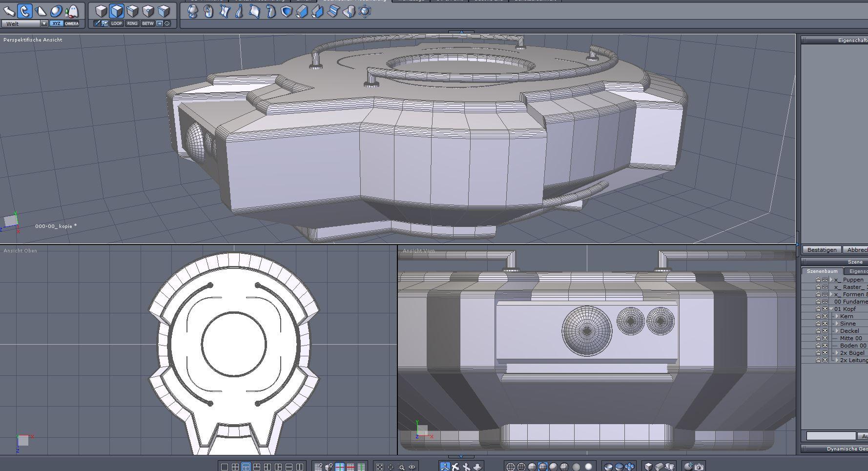Activate the highlighted edge selection cube mode
Viewport: 868px width, 471px height.
click(117, 11)
